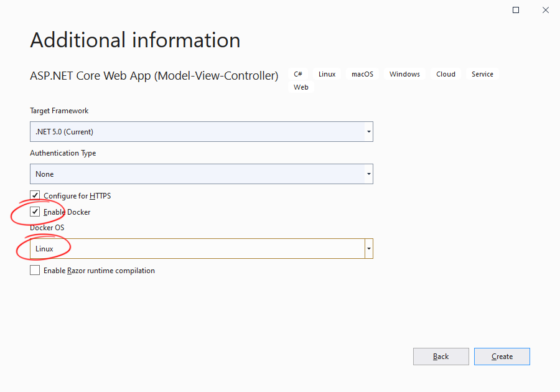560x392 pixels.
Task: Click the Linux tag label
Action: (327, 74)
